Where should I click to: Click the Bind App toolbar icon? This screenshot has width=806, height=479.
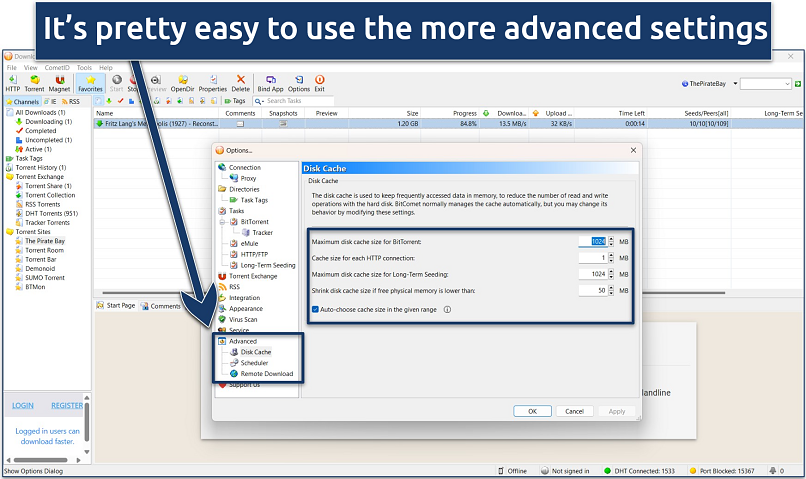[270, 84]
